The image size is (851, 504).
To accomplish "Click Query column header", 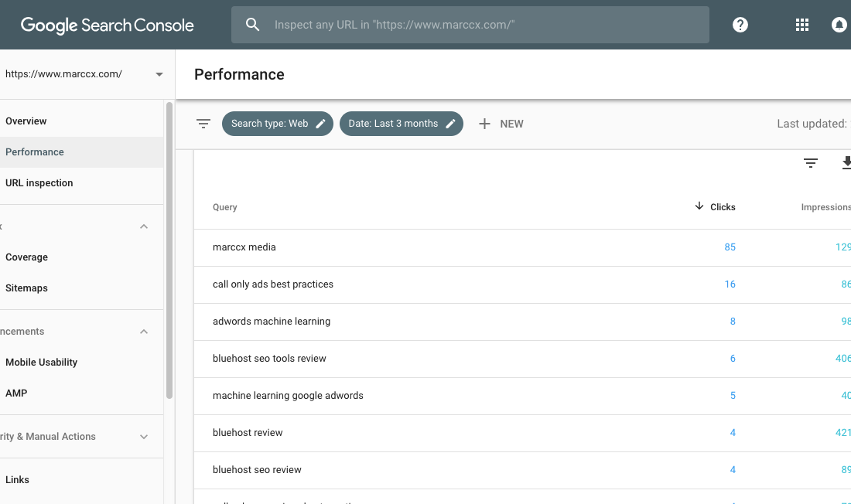I will pos(224,207).
